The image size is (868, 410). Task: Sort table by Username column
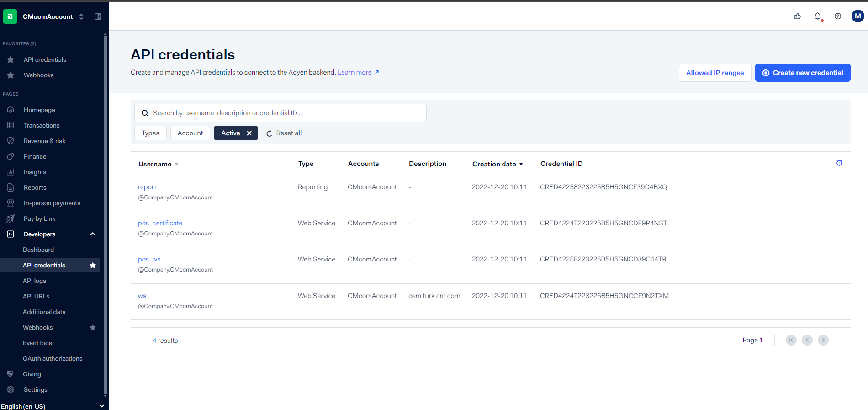pos(158,164)
